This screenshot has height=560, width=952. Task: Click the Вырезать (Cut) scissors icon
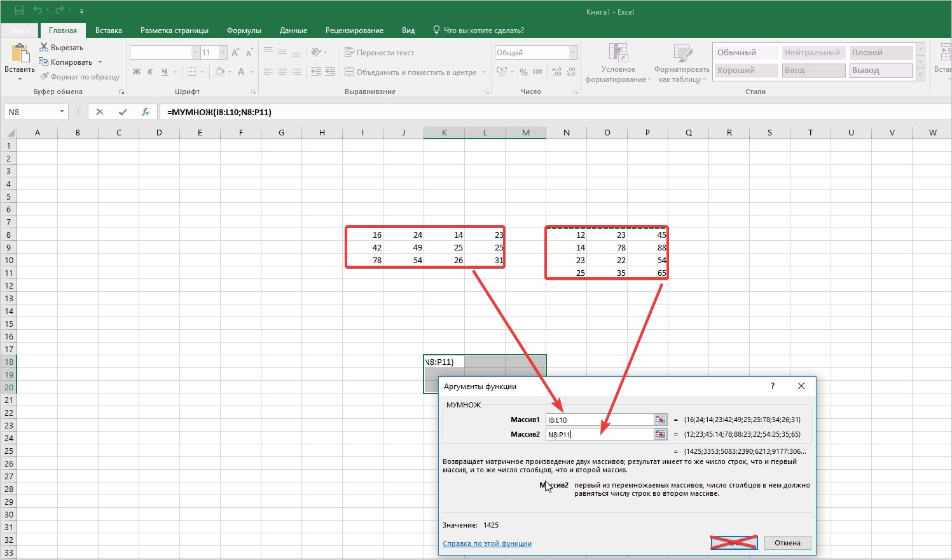[x=44, y=48]
